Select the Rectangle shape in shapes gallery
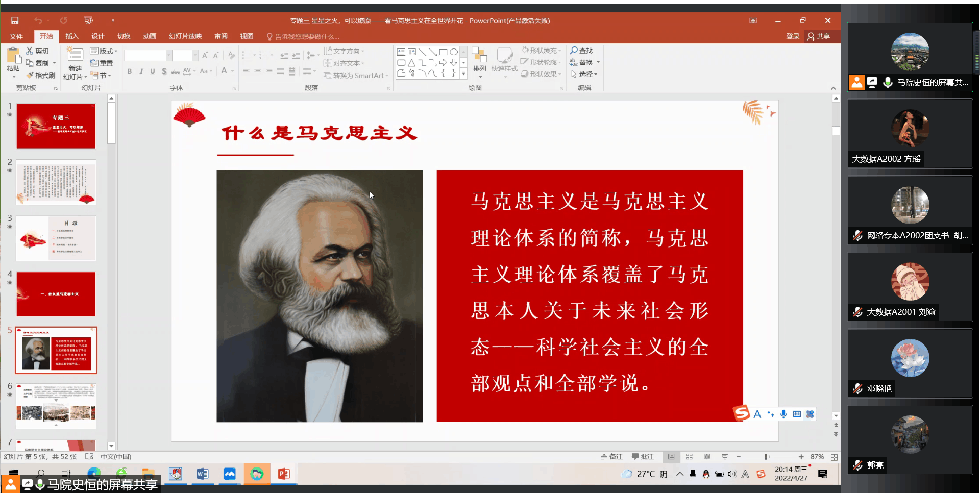 pyautogui.click(x=443, y=52)
